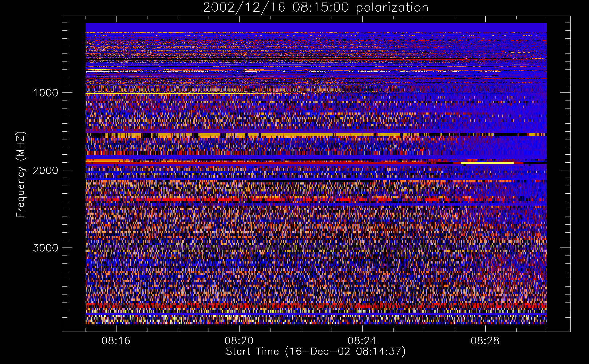Click the 'Frequency (MHZ)' axis title
The height and width of the screenshot is (364, 589).
21,174
